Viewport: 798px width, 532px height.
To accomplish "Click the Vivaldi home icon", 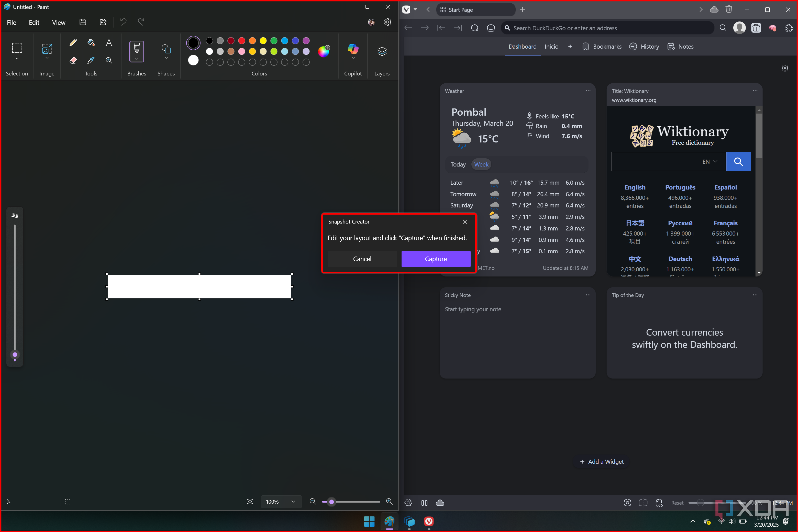I will click(491, 28).
